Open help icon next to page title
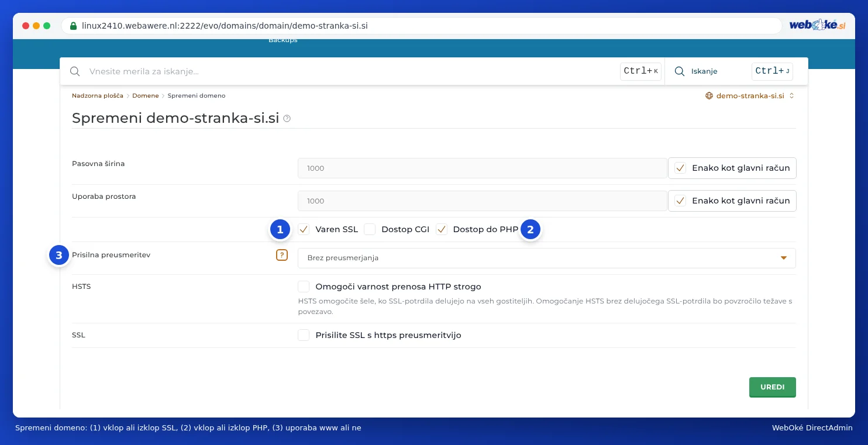 coord(287,119)
